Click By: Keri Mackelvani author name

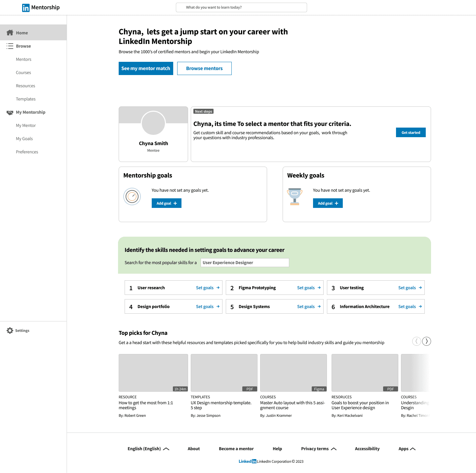(347, 415)
